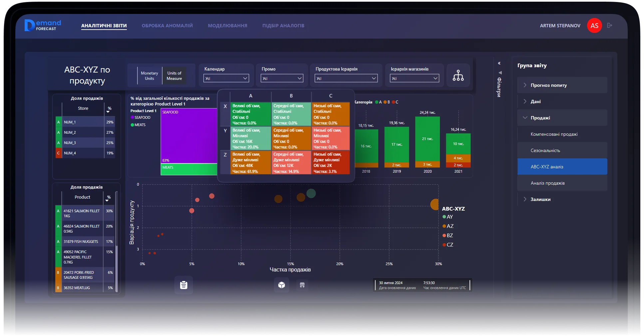This screenshot has width=644, height=336.
Task: Select the product cube view icon
Action: click(x=281, y=285)
